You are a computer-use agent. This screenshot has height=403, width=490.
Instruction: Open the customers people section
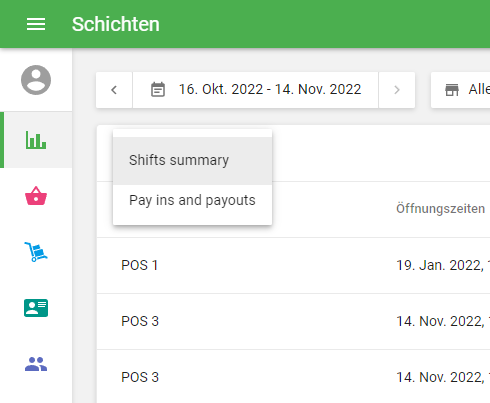(x=36, y=364)
